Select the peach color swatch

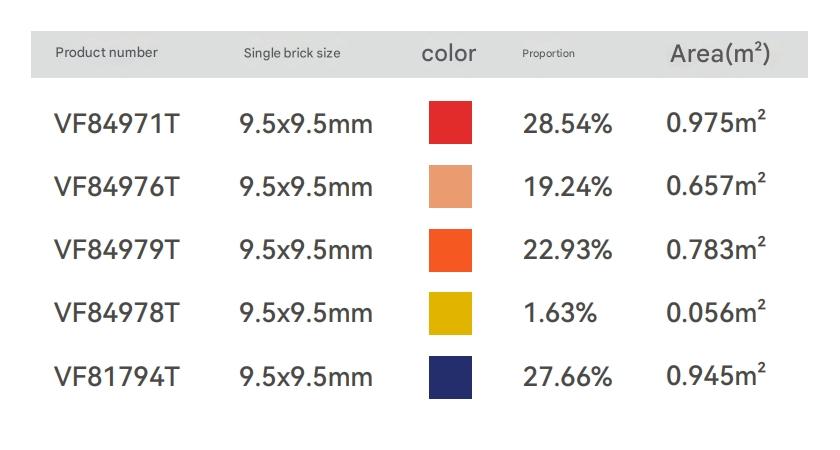(x=450, y=187)
